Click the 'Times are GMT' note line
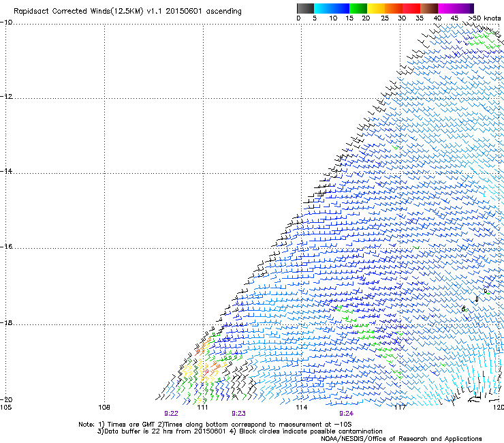Viewport: 504px width, 443px height. (x=215, y=425)
